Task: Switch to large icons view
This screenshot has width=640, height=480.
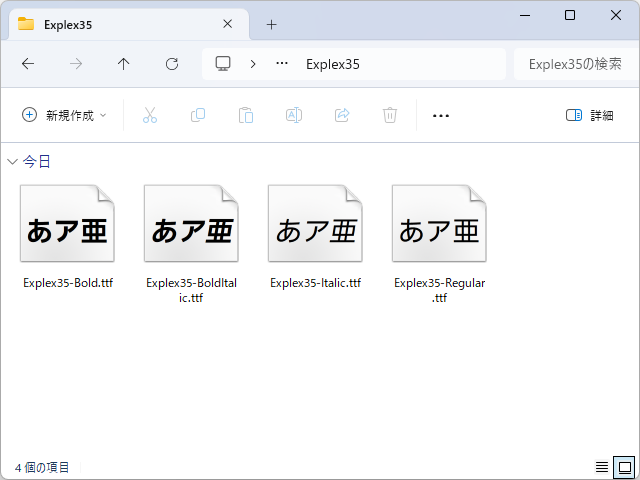Action: pyautogui.click(x=623, y=467)
